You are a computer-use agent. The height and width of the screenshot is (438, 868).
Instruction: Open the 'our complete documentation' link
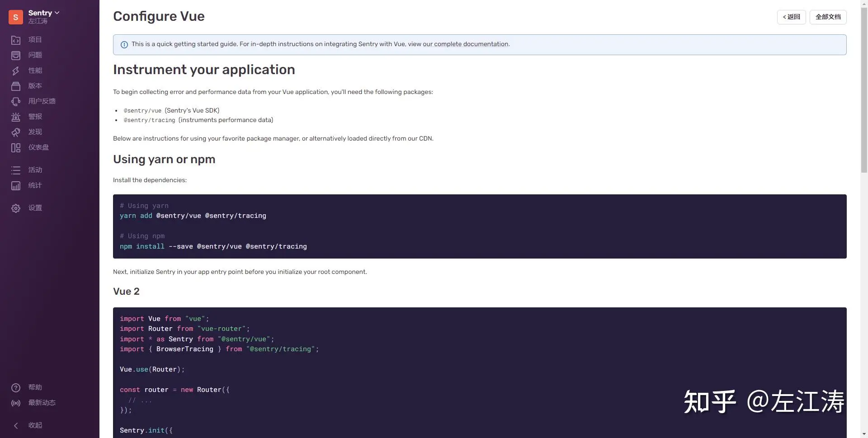point(466,44)
